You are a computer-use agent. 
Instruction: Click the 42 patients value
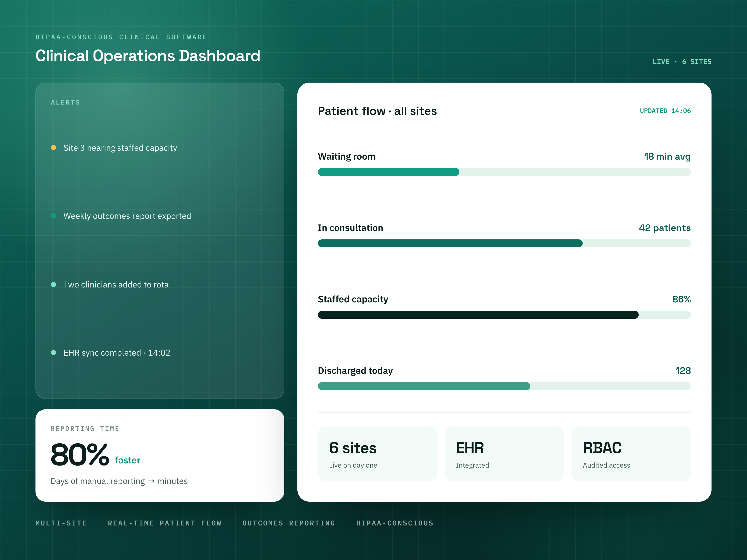pos(665,228)
